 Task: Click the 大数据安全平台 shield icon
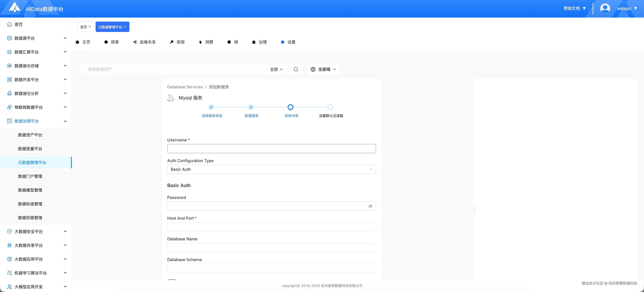click(x=9, y=231)
